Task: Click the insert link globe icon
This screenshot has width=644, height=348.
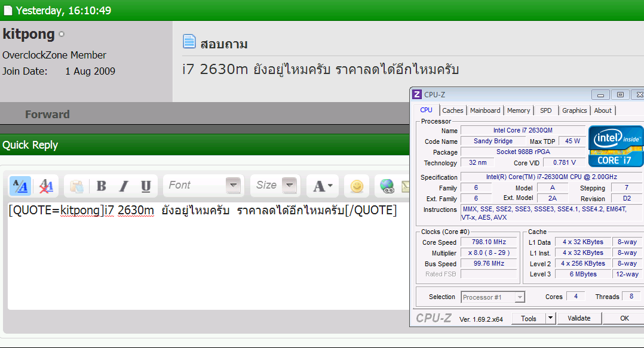Action: [x=387, y=186]
